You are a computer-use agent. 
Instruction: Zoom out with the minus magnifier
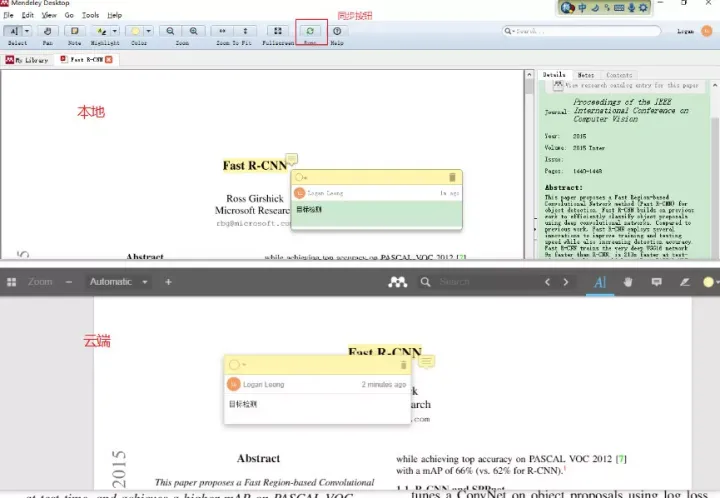click(x=170, y=31)
